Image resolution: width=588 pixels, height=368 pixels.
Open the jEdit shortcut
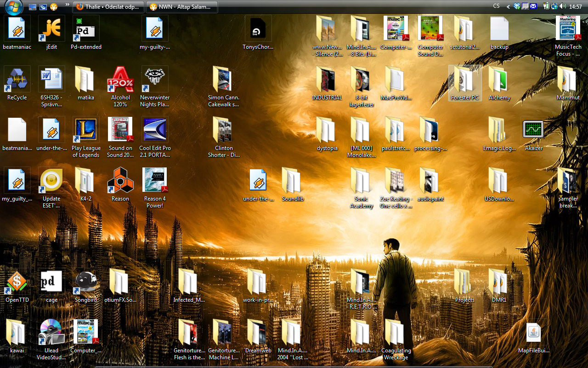[x=51, y=29]
